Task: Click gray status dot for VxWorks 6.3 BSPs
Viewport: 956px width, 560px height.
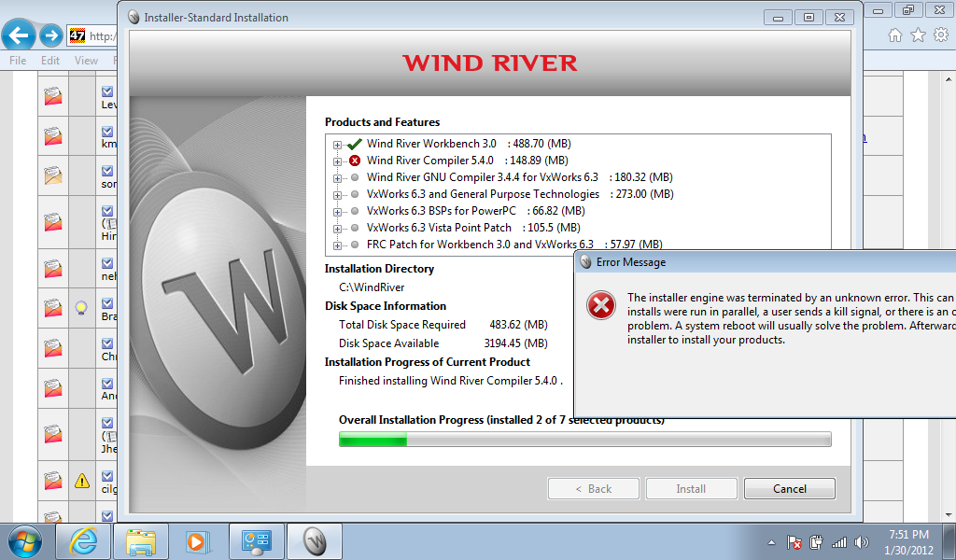Action: (354, 212)
